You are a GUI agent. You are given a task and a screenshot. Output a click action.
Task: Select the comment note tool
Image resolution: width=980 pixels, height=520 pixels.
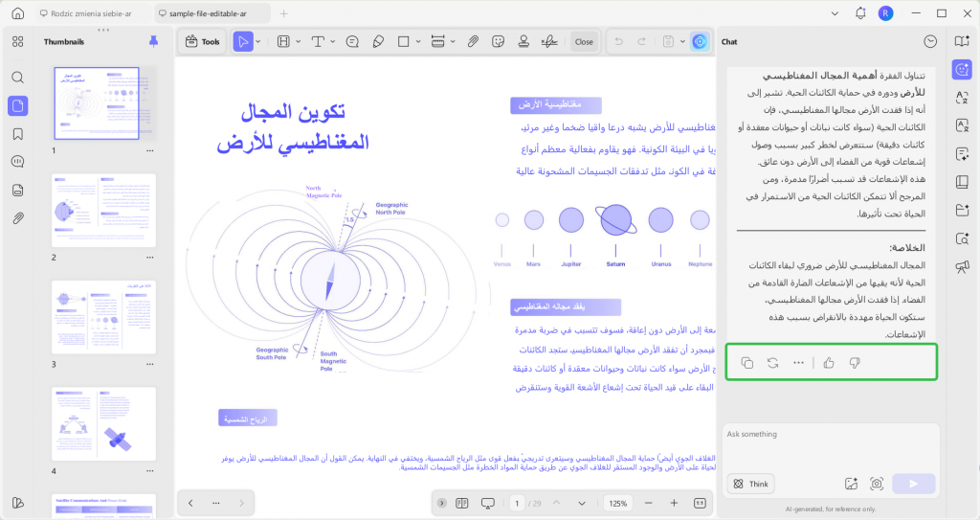click(x=352, y=42)
